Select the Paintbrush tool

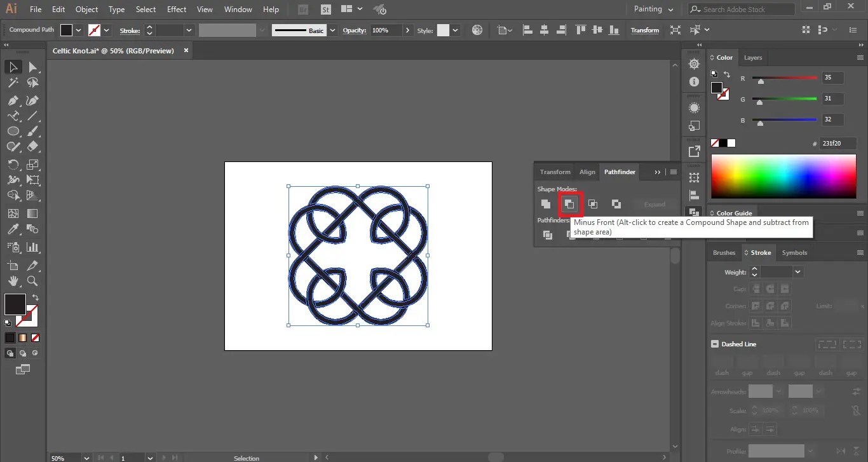33,132
